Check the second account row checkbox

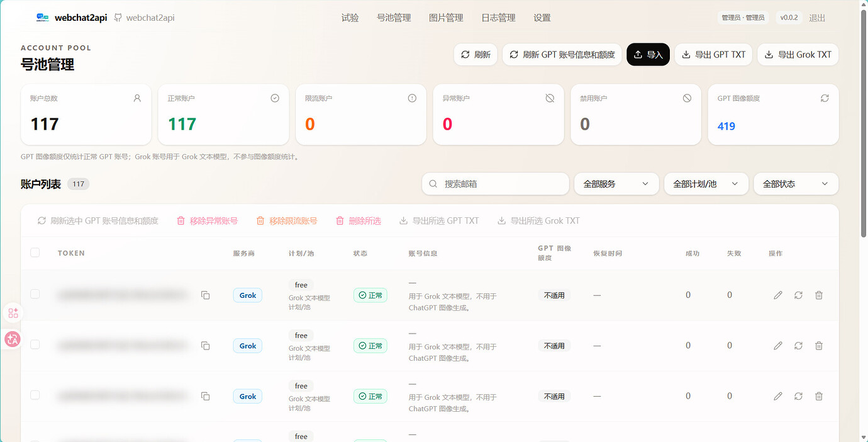35,344
